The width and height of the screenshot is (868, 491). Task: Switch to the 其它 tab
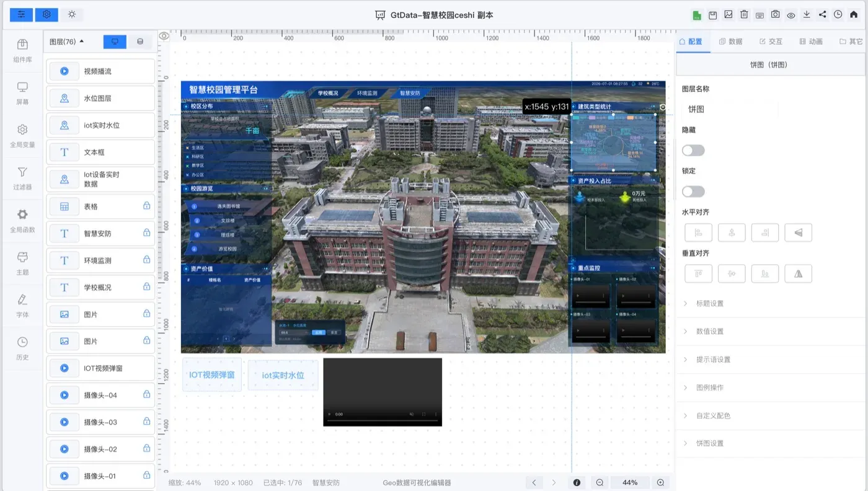(x=851, y=42)
